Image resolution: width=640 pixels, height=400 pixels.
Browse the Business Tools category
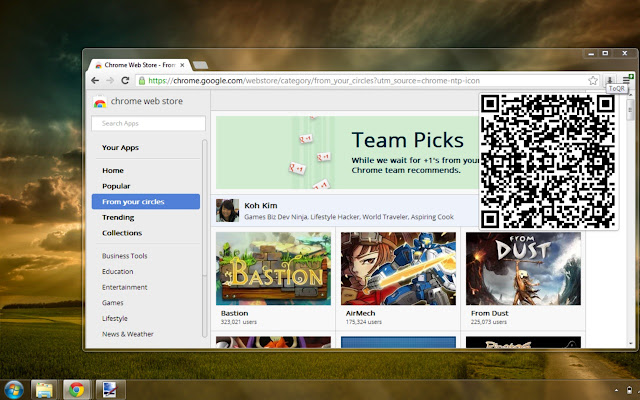pos(124,256)
